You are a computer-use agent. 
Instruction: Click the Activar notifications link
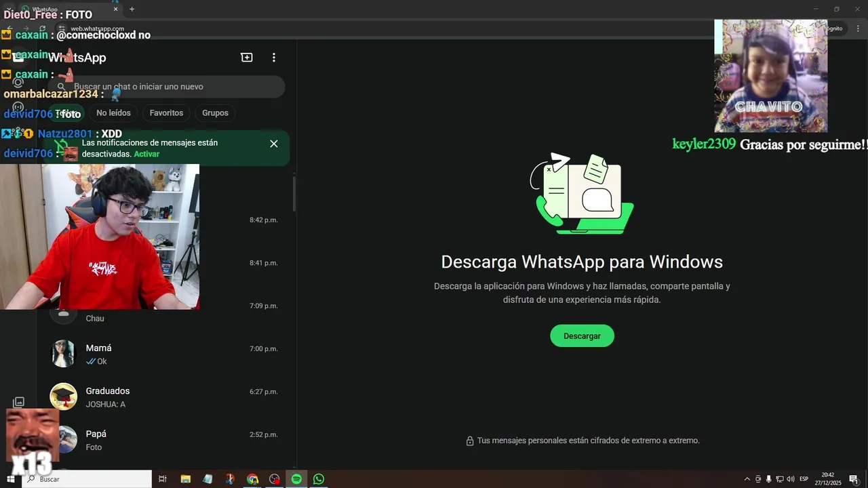[x=146, y=155]
